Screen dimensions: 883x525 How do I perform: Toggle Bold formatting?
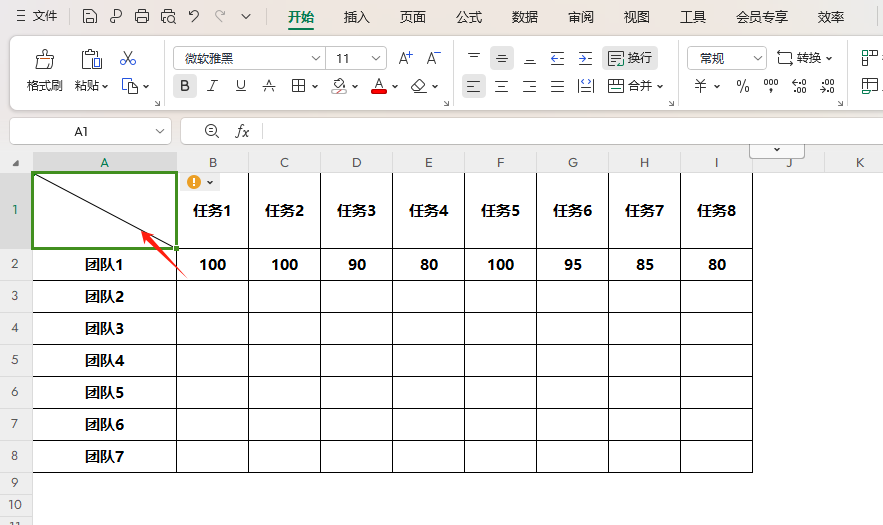pos(185,86)
